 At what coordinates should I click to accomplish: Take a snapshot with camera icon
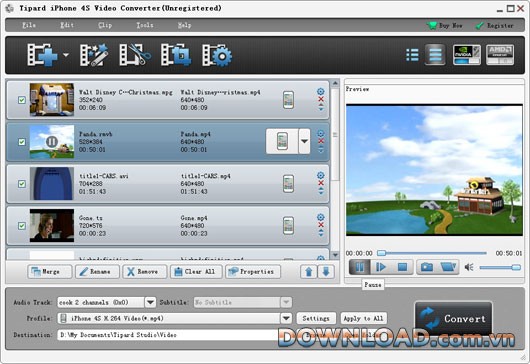coord(427,267)
